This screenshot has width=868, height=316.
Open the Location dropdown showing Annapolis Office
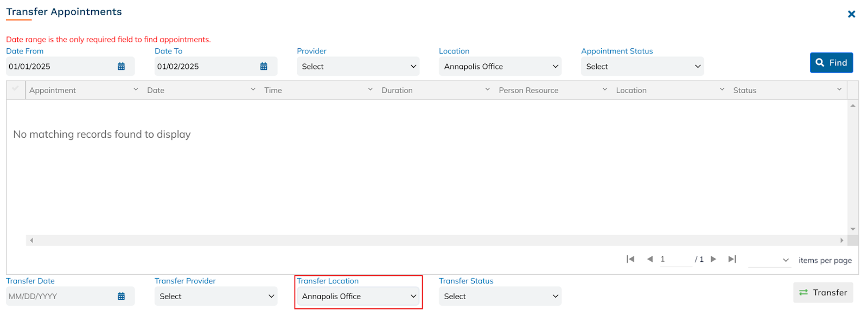click(x=500, y=66)
